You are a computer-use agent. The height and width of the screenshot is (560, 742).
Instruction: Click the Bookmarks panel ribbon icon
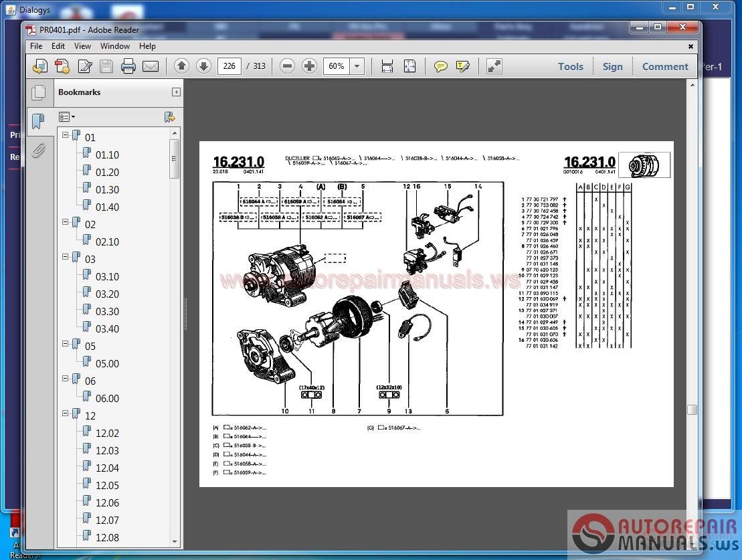point(38,121)
